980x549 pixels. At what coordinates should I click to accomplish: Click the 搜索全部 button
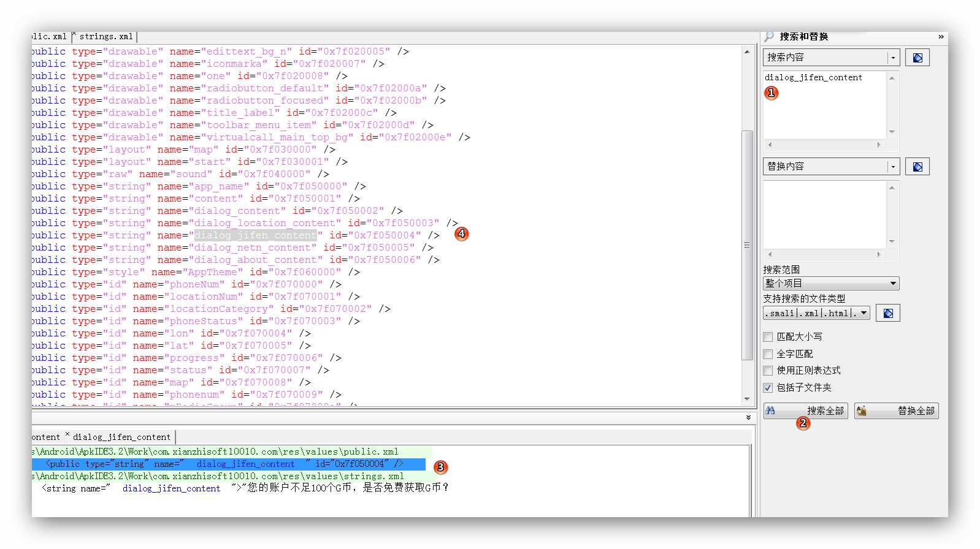[805, 411]
